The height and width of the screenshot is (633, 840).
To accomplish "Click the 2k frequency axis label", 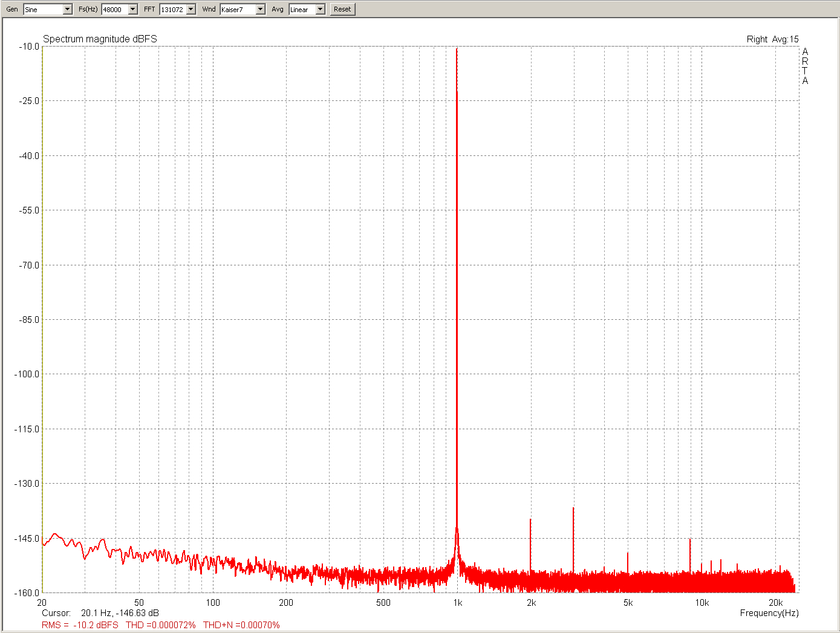I will coord(531,603).
